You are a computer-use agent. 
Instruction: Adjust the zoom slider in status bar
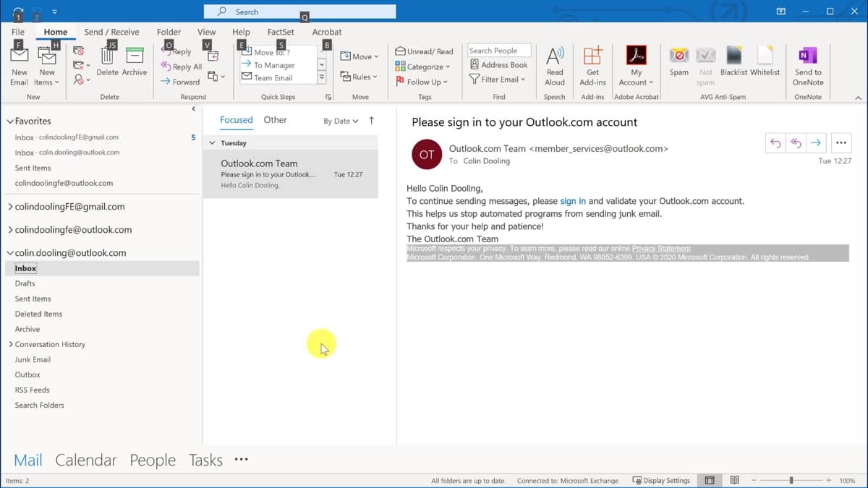791,480
